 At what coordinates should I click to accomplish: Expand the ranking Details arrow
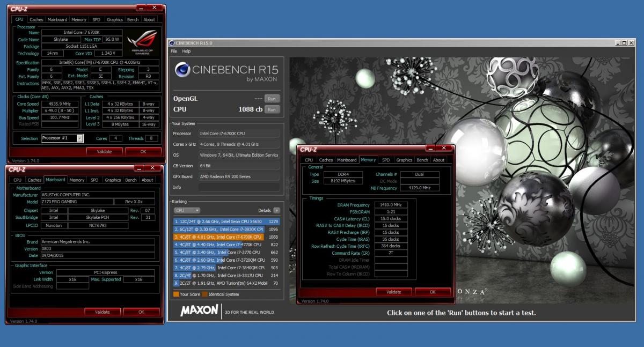[x=277, y=211]
